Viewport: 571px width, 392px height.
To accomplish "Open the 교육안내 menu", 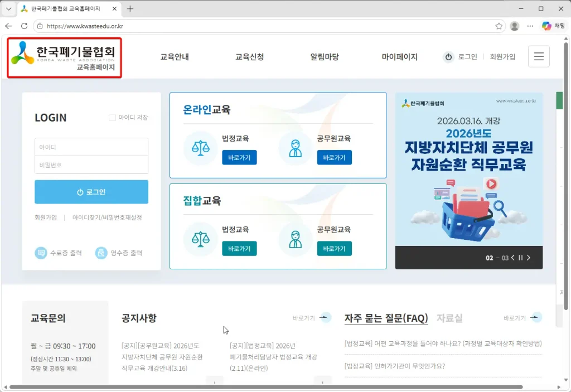I will (175, 57).
